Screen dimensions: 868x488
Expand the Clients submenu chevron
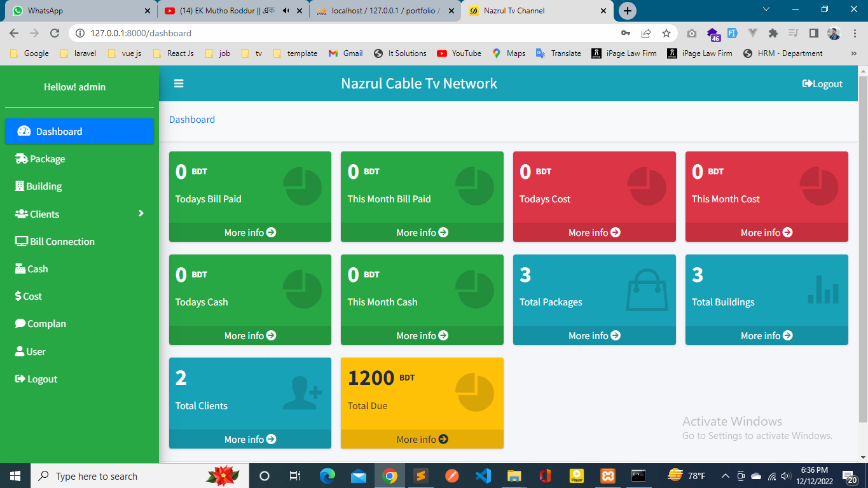coord(141,214)
